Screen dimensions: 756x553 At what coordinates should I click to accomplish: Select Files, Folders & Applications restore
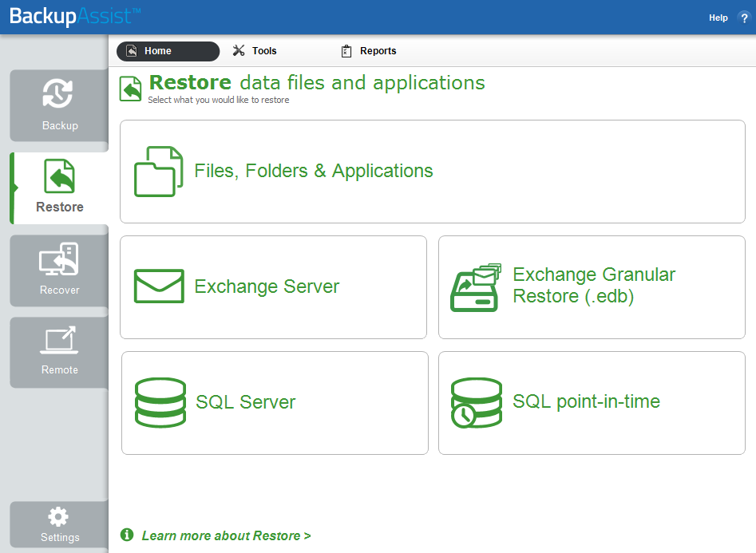[x=433, y=172]
